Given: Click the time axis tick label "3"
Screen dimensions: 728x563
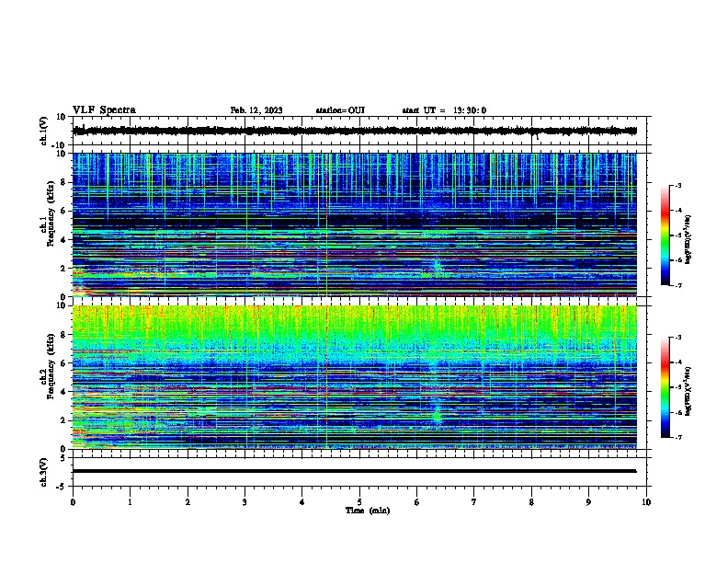Looking at the screenshot, I should click(x=245, y=502).
